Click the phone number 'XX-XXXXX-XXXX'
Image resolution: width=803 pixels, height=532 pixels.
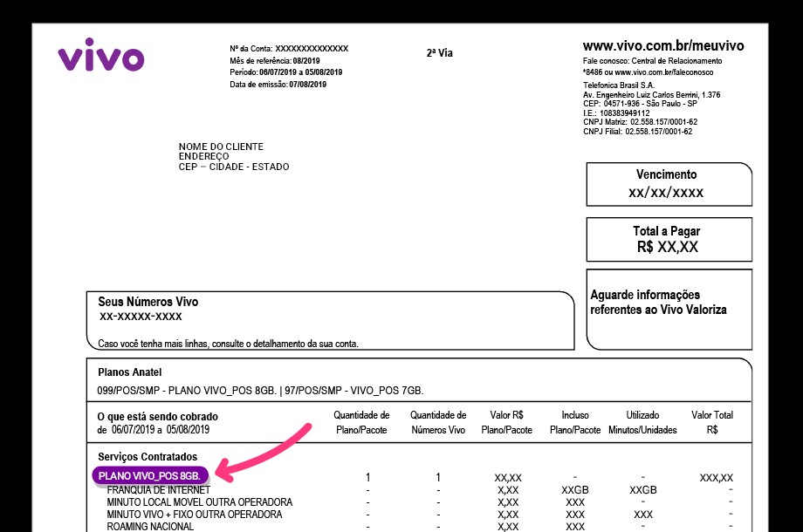[141, 317]
